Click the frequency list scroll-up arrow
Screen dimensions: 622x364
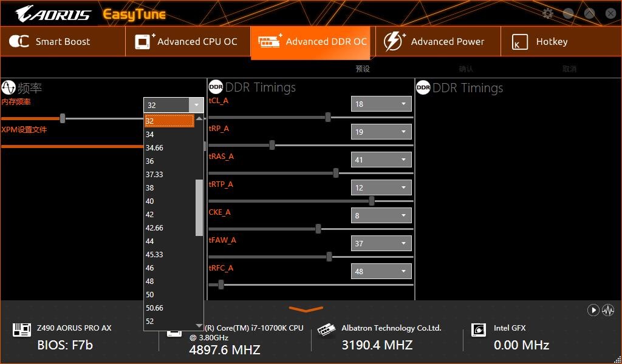[199, 118]
